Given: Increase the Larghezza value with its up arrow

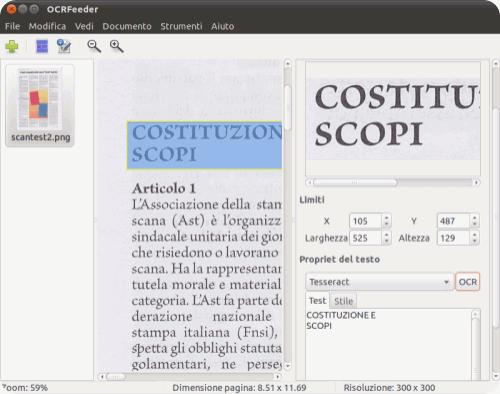Looking at the screenshot, I should (386, 234).
